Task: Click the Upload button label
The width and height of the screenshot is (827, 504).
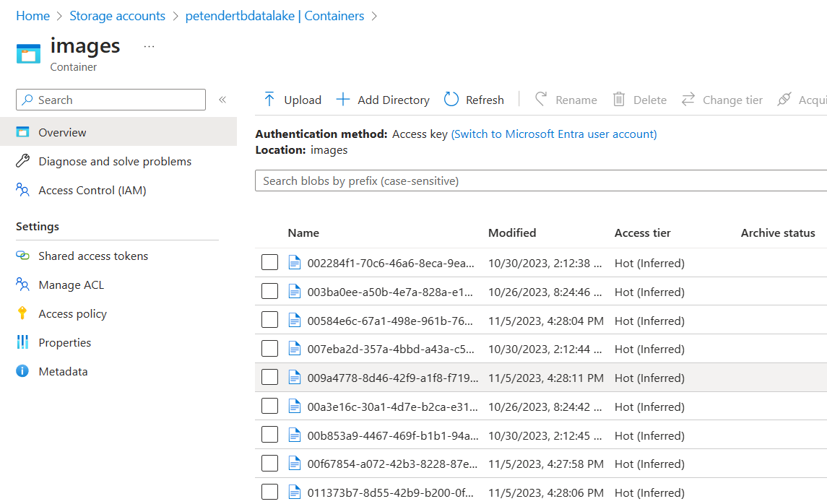Action: tap(303, 100)
